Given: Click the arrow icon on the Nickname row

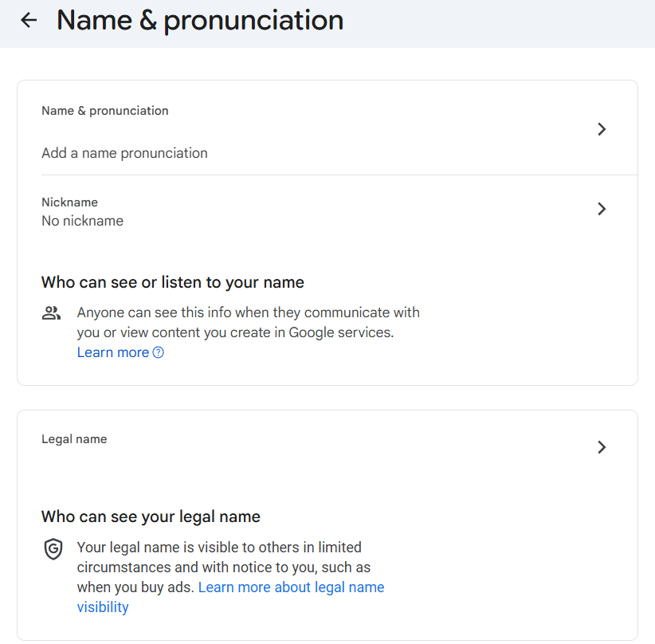Looking at the screenshot, I should click(x=602, y=209).
